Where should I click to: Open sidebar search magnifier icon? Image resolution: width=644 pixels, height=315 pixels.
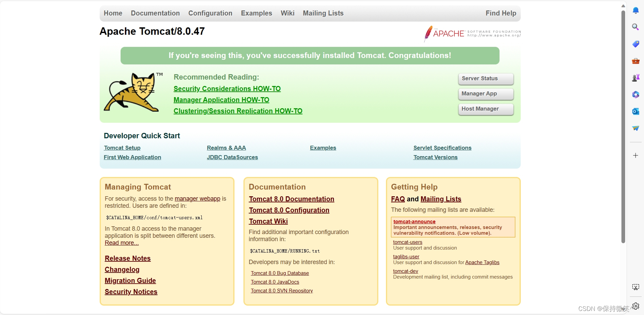click(x=636, y=27)
